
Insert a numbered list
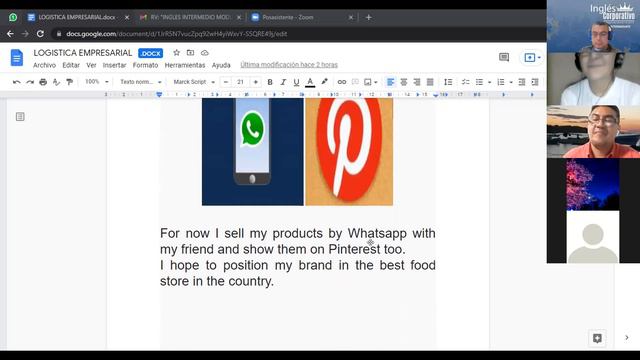[501, 82]
